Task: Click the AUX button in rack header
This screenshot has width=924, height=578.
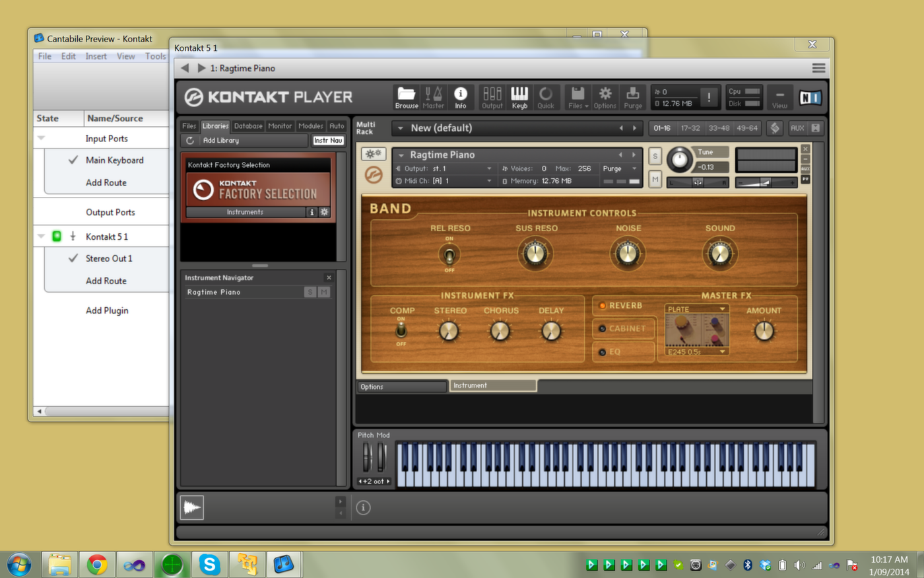Action: tap(797, 128)
